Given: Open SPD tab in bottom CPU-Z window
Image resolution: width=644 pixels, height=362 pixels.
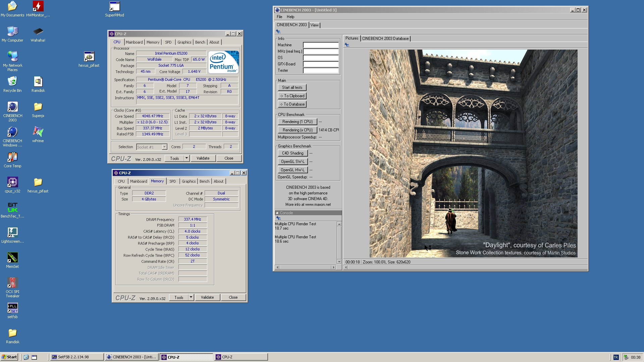Looking at the screenshot, I should tap(172, 181).
